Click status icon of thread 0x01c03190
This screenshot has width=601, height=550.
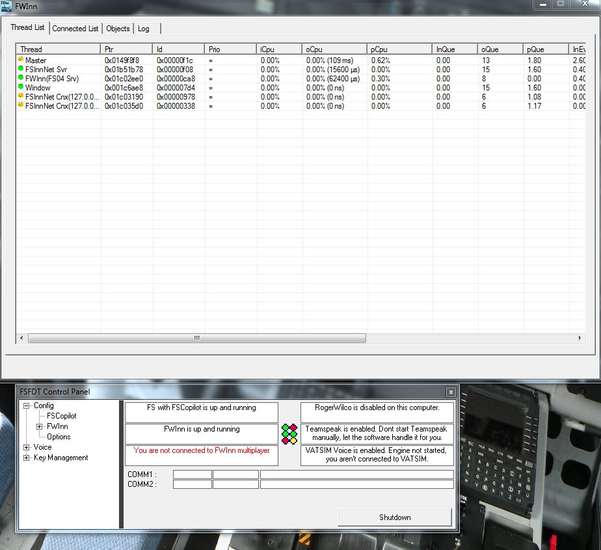pyautogui.click(x=21, y=96)
